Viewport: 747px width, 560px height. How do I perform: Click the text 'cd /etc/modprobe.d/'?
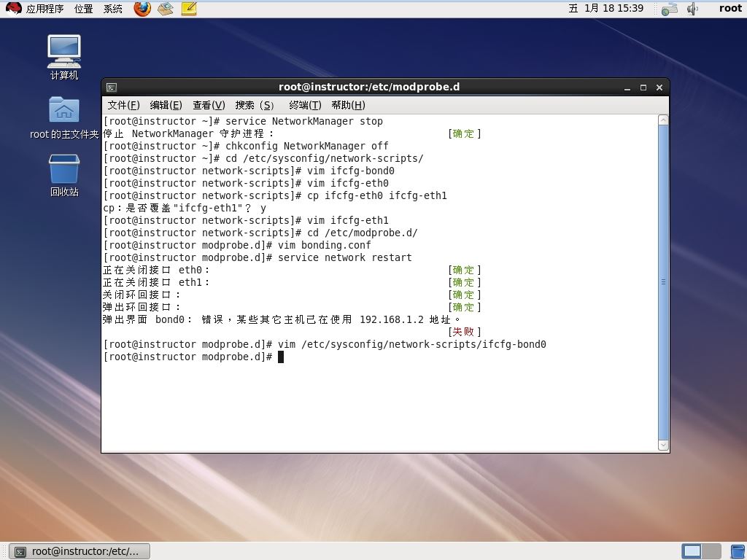[363, 233]
